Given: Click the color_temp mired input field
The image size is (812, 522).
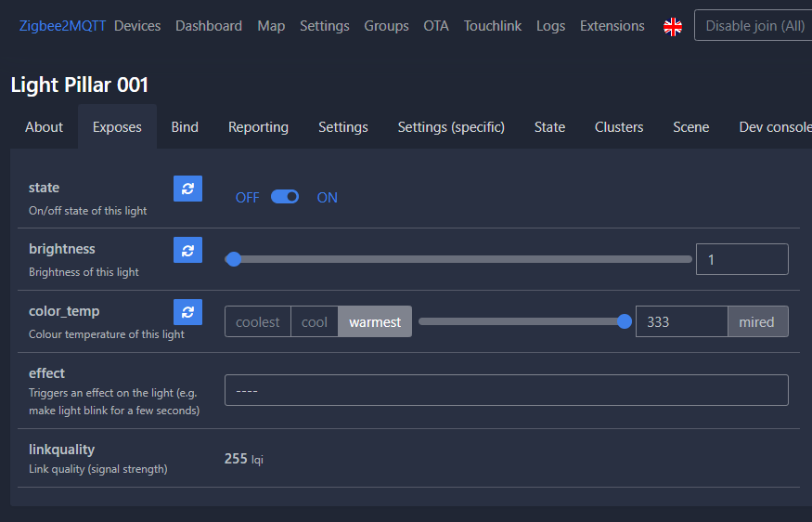Looking at the screenshot, I should [x=681, y=322].
